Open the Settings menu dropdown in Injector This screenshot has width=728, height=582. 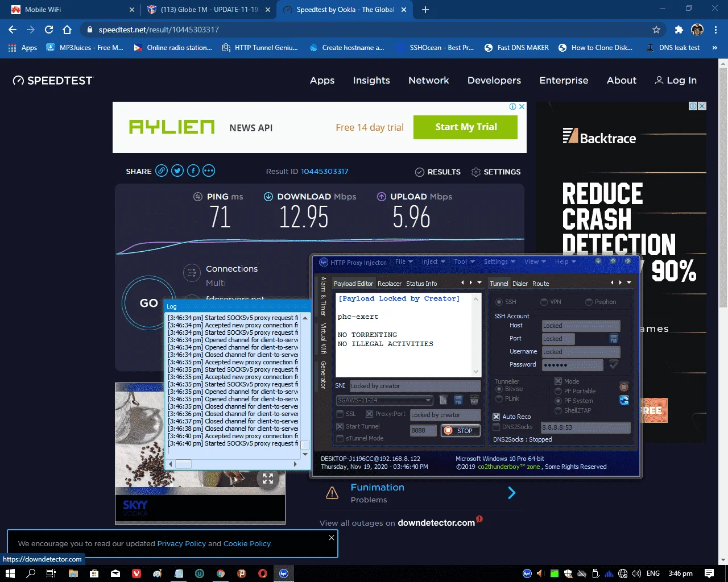[499, 261]
